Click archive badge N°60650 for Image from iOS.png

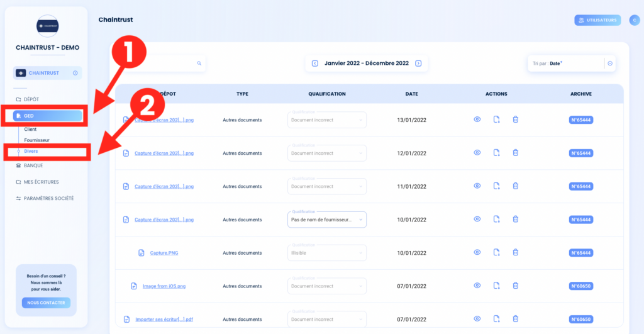tap(580, 286)
